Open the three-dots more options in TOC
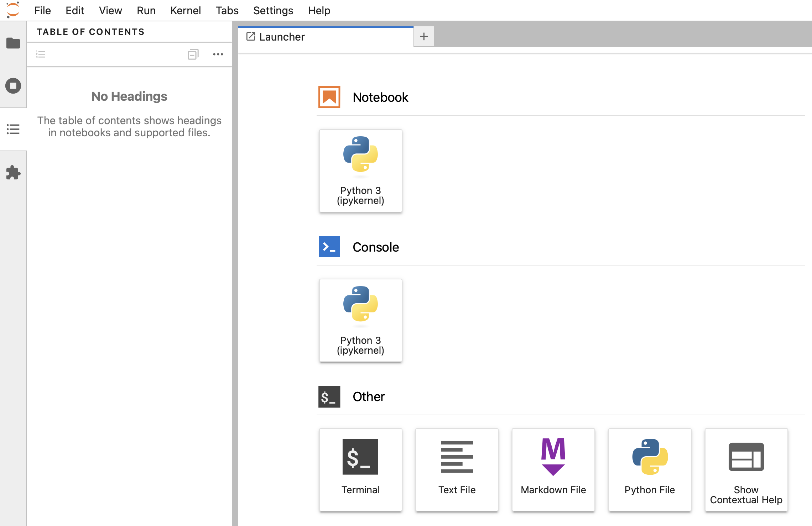The height and width of the screenshot is (526, 812). pyautogui.click(x=218, y=54)
